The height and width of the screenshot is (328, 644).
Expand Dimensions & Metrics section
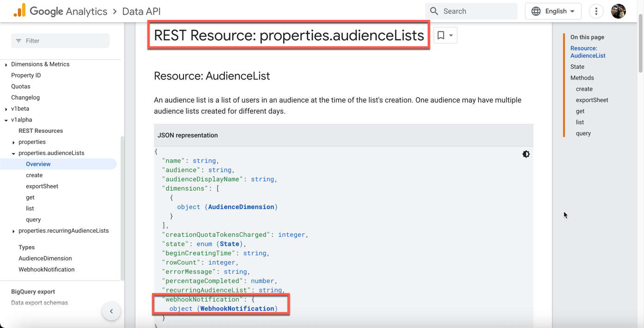point(6,65)
